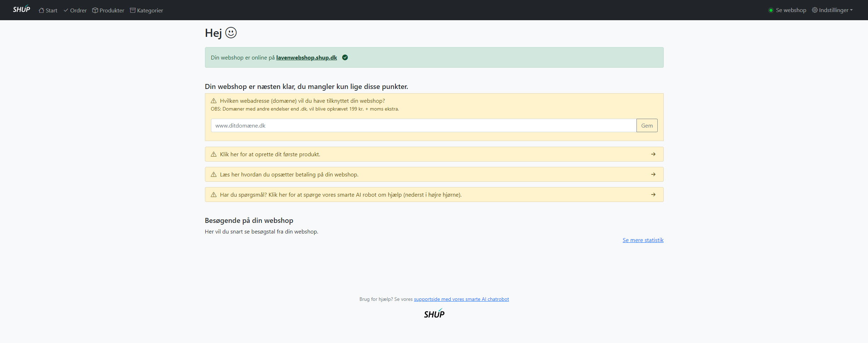Click the box icon beside Produkter
Screen dimensions: 868x343
95,10
